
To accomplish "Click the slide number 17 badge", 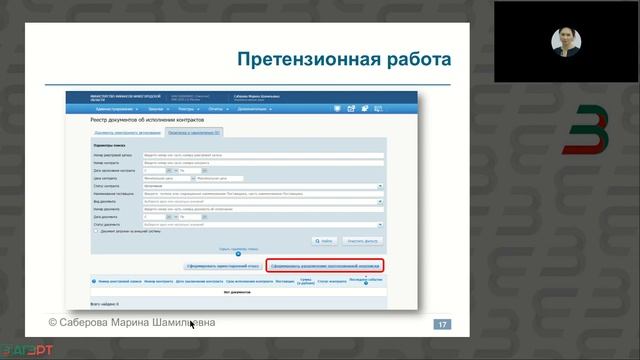I will pos(442,324).
